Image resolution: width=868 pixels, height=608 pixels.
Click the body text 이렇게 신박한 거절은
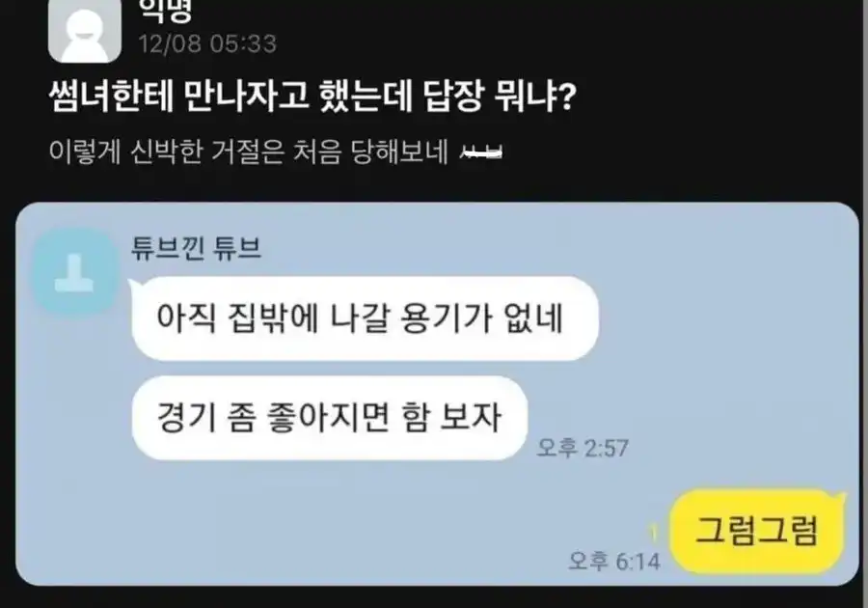tap(167, 152)
